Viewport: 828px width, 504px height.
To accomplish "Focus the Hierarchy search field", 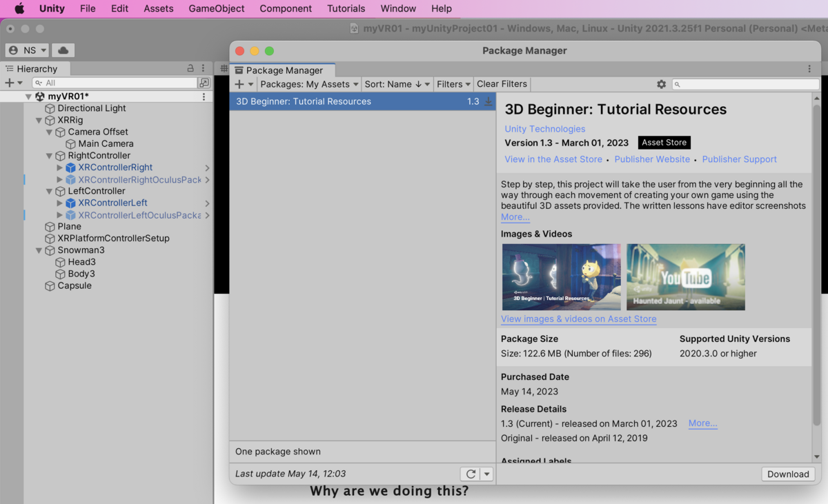I will coord(115,83).
